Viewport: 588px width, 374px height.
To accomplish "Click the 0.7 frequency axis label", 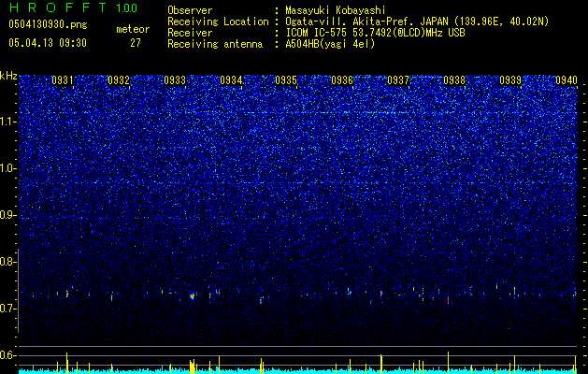I will tap(8, 309).
